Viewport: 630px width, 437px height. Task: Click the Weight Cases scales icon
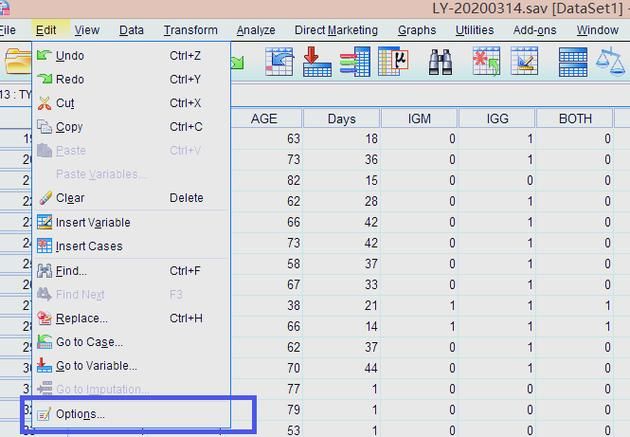611,61
